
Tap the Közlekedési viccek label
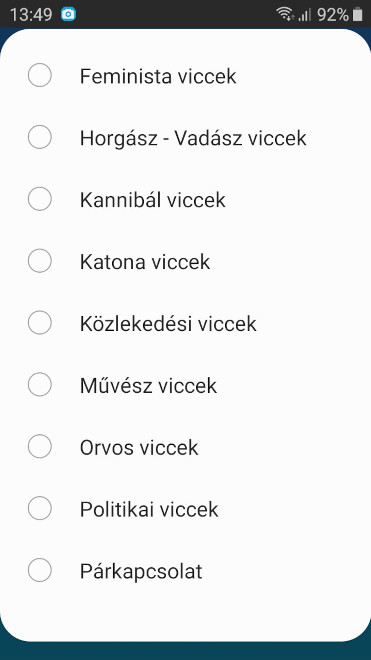168,324
